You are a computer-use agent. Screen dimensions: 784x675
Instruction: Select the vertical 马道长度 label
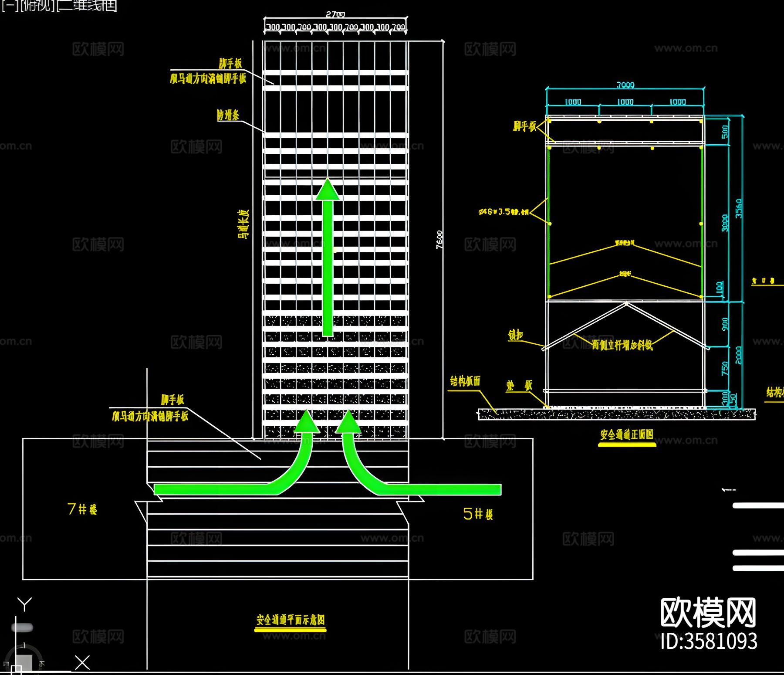pos(243,224)
